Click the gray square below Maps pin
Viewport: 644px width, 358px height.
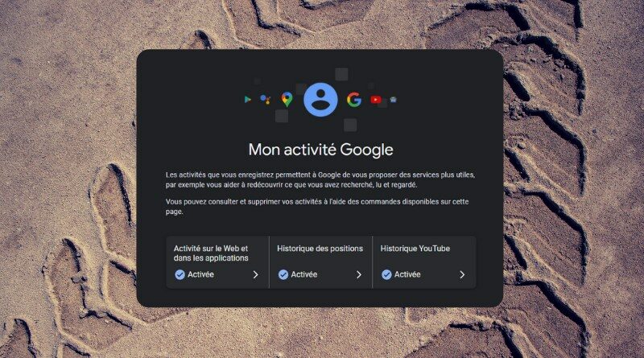click(282, 116)
